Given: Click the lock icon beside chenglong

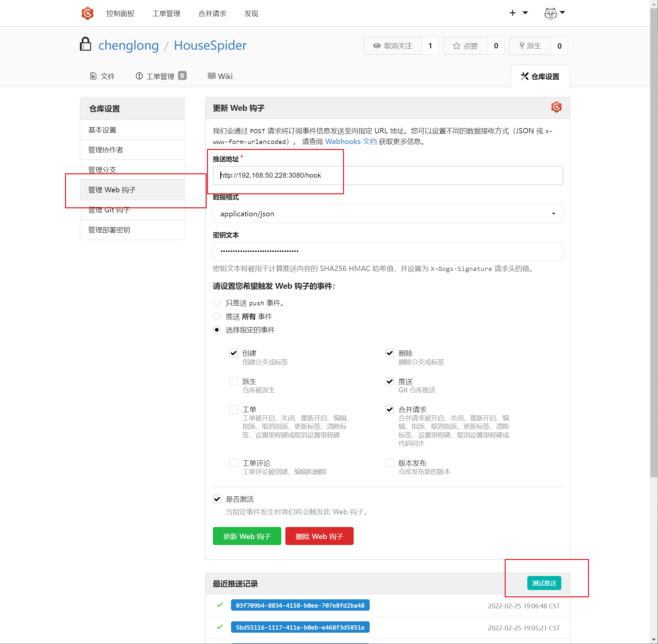Looking at the screenshot, I should click(x=85, y=44).
